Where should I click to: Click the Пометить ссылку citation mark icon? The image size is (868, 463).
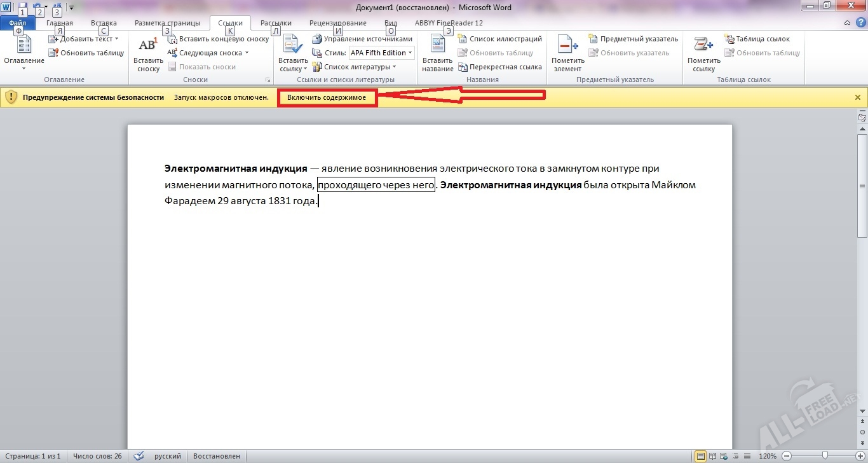pos(703,46)
